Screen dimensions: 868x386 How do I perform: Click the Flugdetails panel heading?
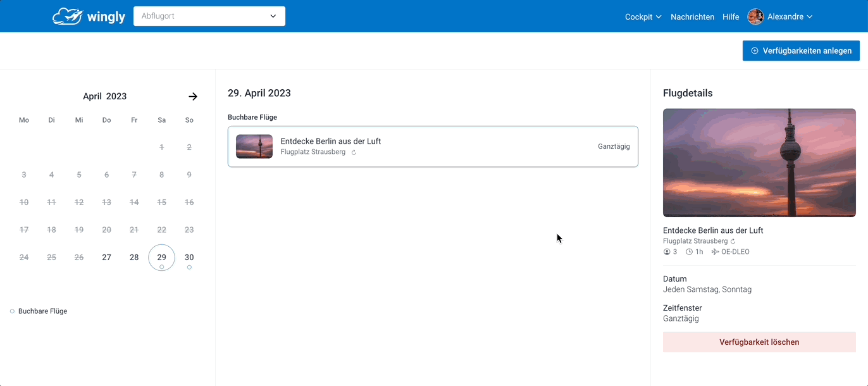[x=688, y=93]
